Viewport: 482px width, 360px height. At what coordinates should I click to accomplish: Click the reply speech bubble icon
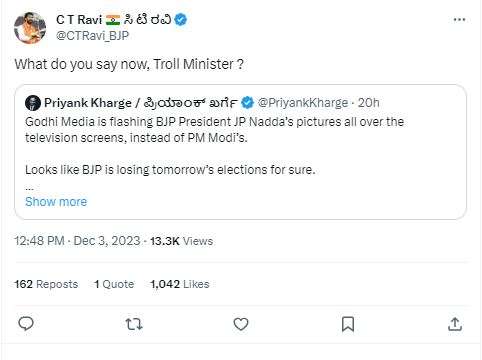26,324
